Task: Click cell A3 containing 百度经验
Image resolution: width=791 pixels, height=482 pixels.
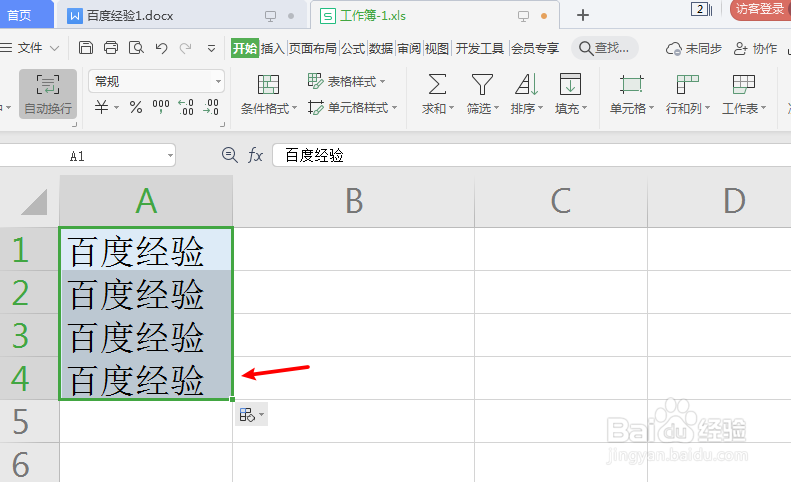Action: click(146, 335)
